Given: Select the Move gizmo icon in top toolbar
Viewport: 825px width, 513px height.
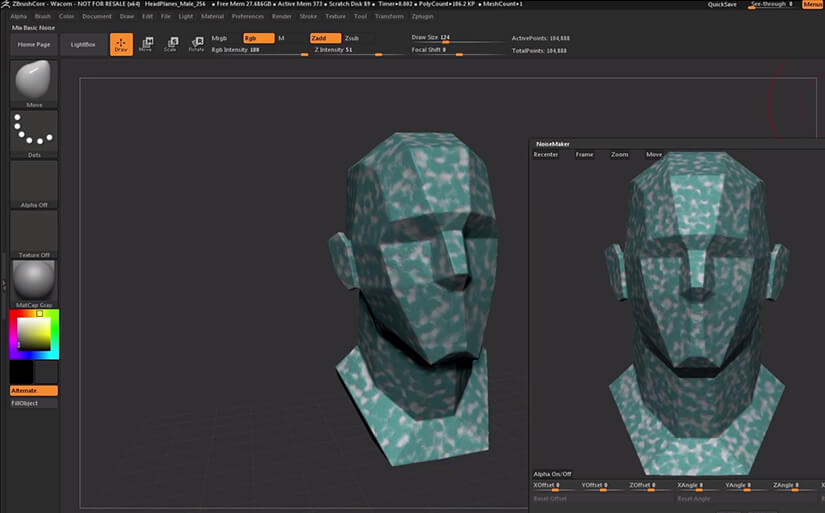Looking at the screenshot, I should [146, 44].
